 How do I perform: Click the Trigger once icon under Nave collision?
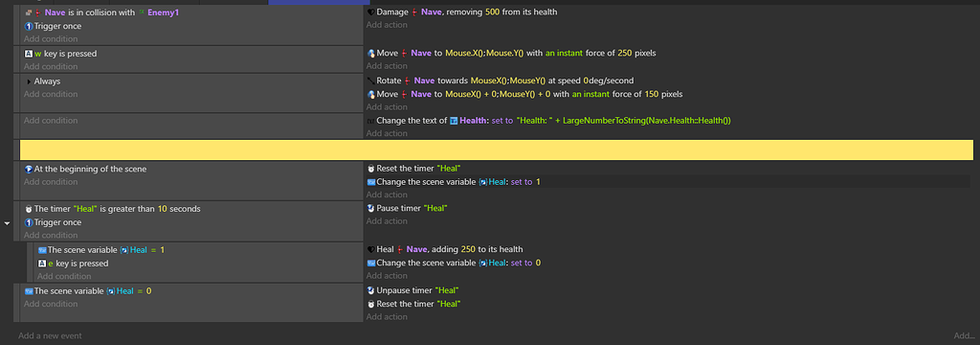28,26
